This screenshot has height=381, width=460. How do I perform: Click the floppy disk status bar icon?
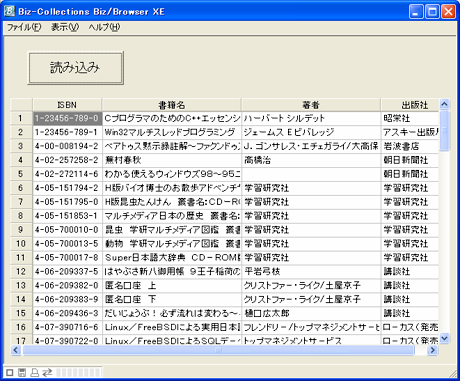(x=22, y=372)
